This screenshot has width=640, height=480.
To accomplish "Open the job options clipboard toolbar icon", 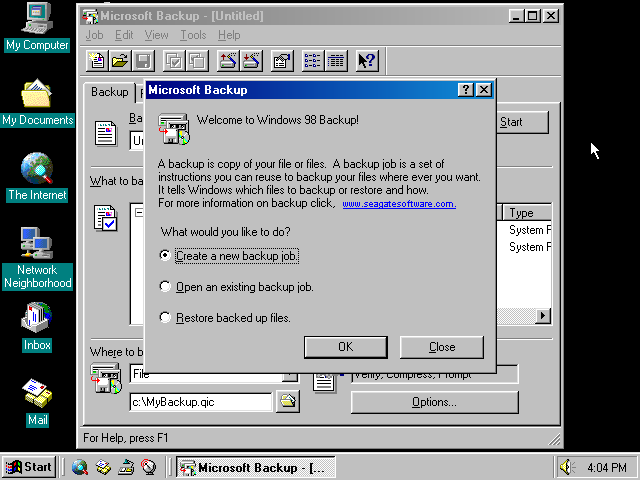I will (282, 61).
